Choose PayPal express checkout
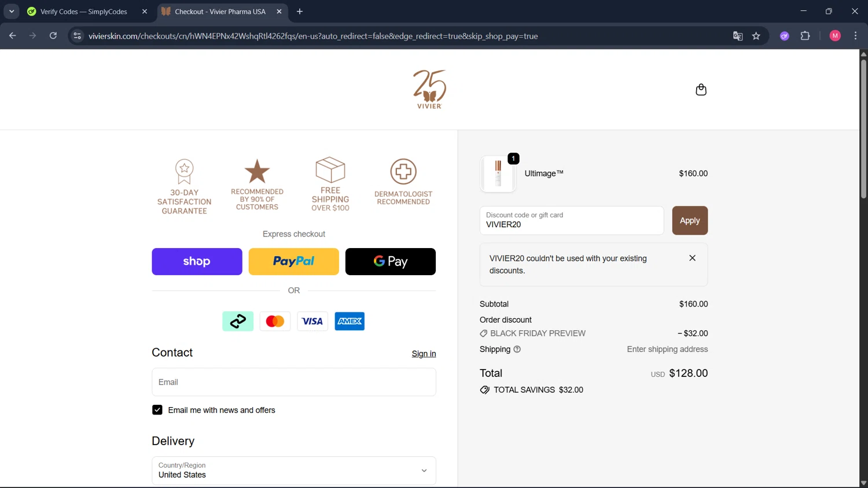 coord(294,261)
